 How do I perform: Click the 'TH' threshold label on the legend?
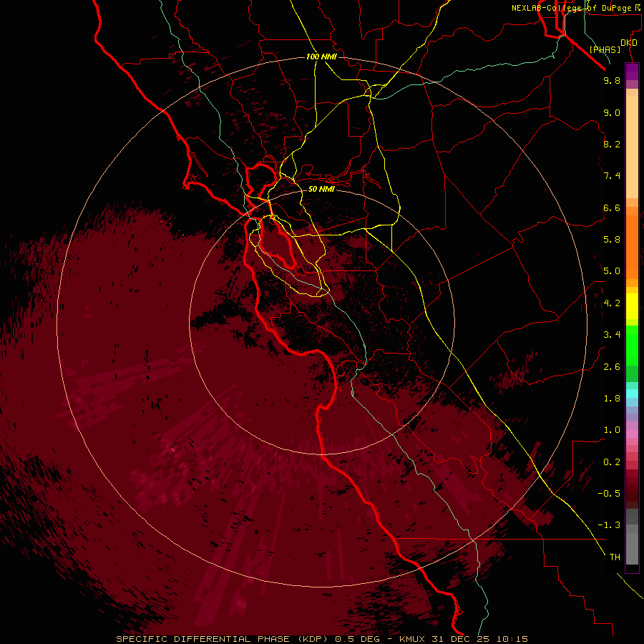pyautogui.click(x=615, y=557)
